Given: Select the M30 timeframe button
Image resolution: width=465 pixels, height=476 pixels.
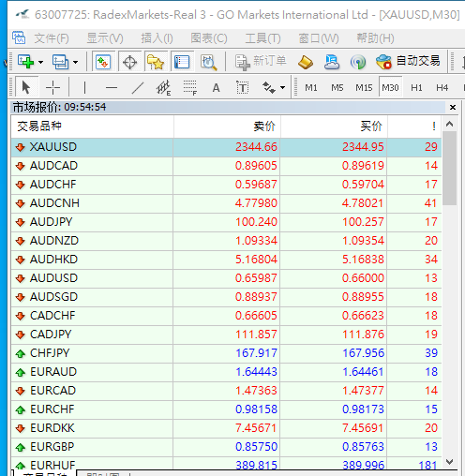Looking at the screenshot, I should pyautogui.click(x=390, y=87).
